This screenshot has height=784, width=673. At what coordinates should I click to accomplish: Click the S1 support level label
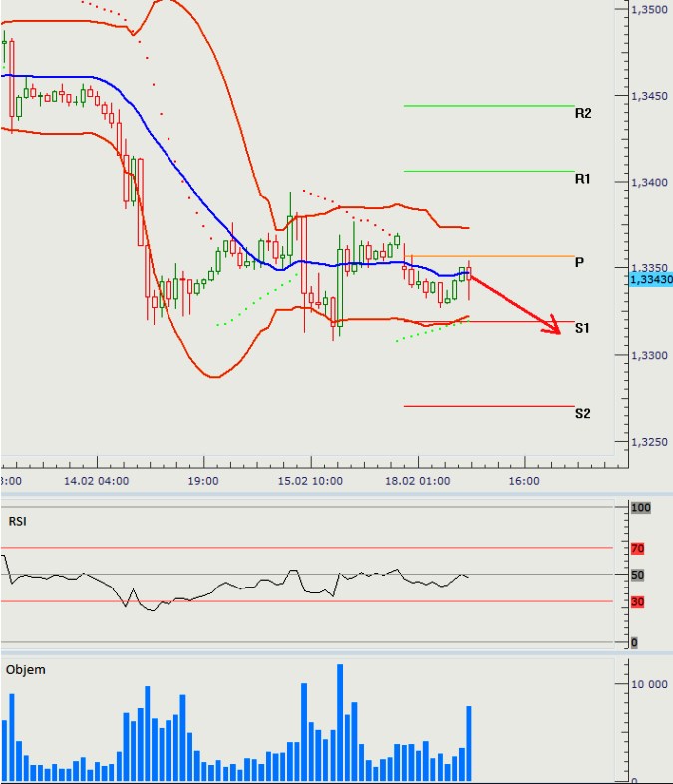pos(582,328)
